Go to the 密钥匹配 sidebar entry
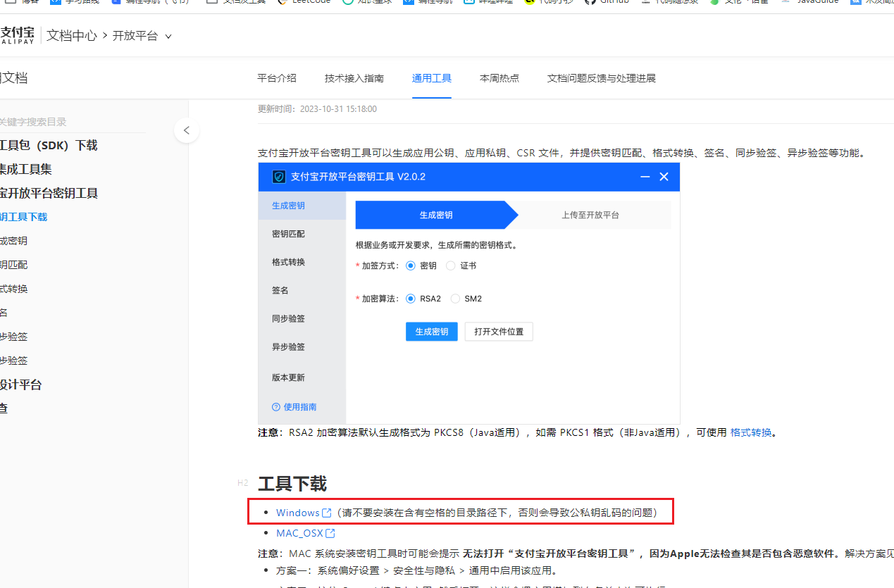894x588 pixels. [x=14, y=265]
